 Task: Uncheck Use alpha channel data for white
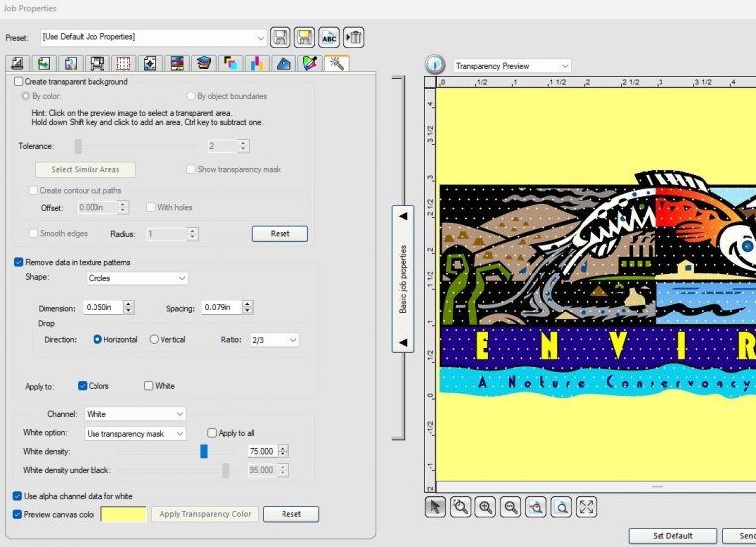[17, 496]
